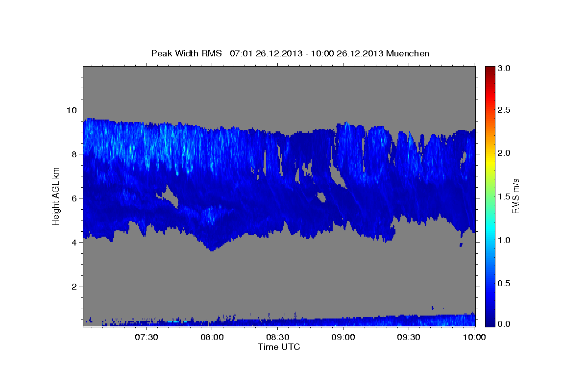Click the 09:30 time tick label
Screen dimensions: 588x392
[x=409, y=338]
